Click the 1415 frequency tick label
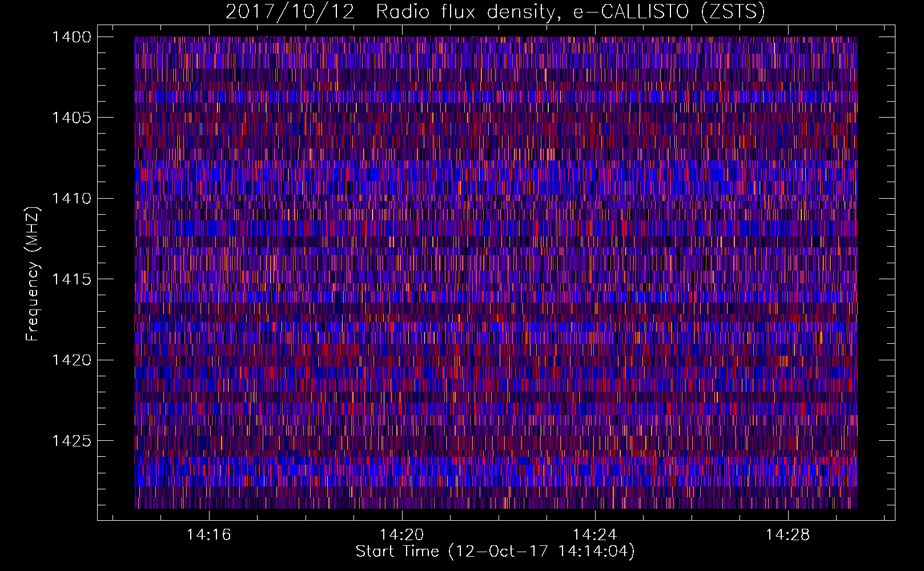The width and height of the screenshot is (924, 571). tap(71, 279)
